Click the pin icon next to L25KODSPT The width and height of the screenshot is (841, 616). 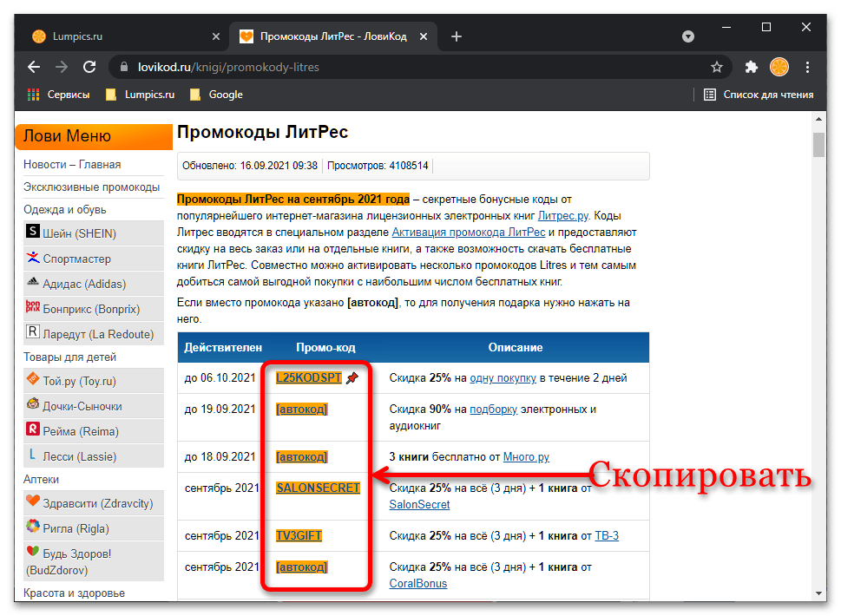click(x=352, y=378)
